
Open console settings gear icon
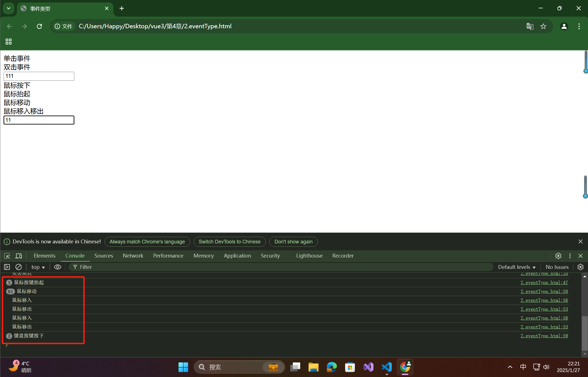tap(580, 267)
